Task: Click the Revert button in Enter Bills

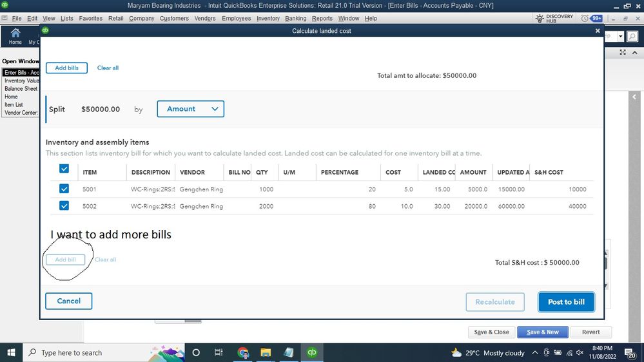Action: (x=590, y=332)
